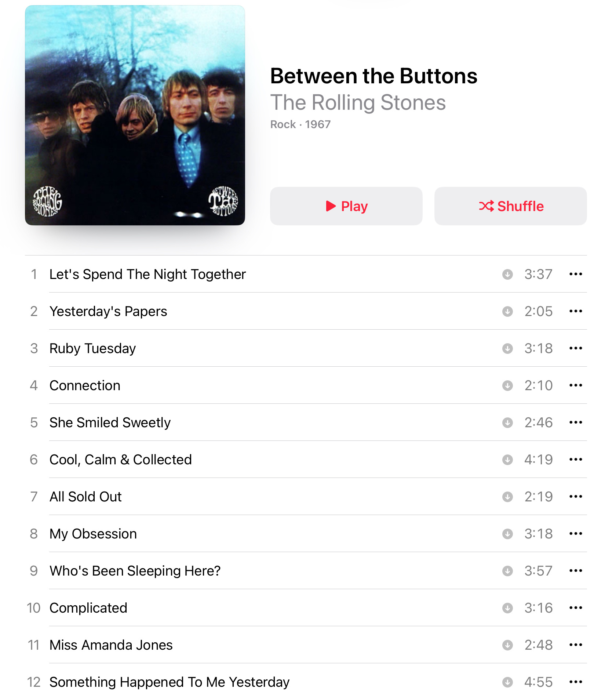Download Let's Spend The Night Together

click(x=507, y=274)
